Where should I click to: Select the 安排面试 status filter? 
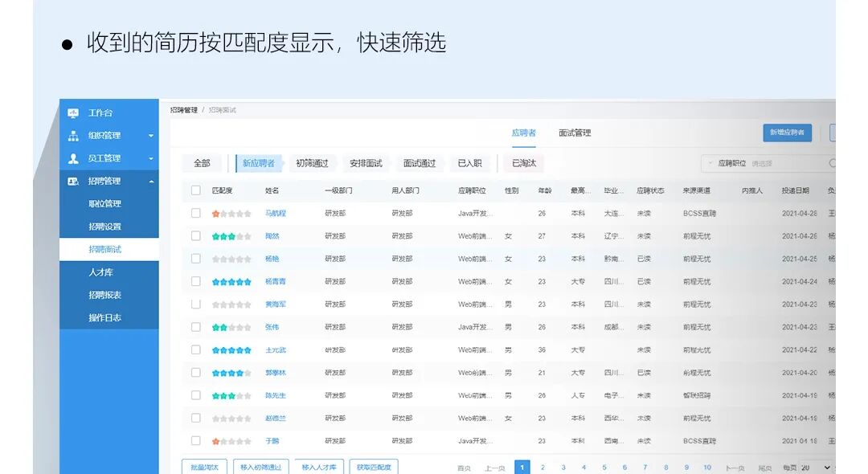tap(366, 163)
